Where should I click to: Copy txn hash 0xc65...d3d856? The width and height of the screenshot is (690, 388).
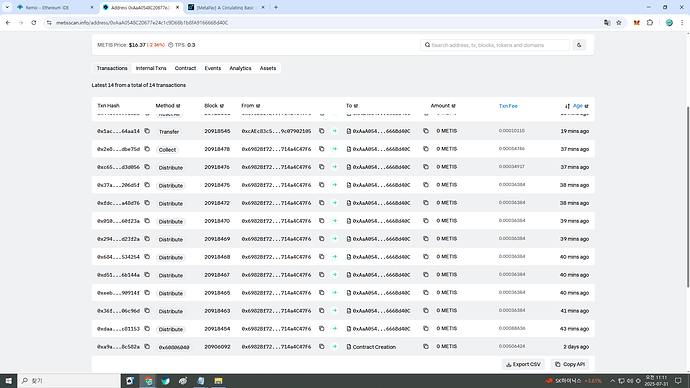pos(147,167)
